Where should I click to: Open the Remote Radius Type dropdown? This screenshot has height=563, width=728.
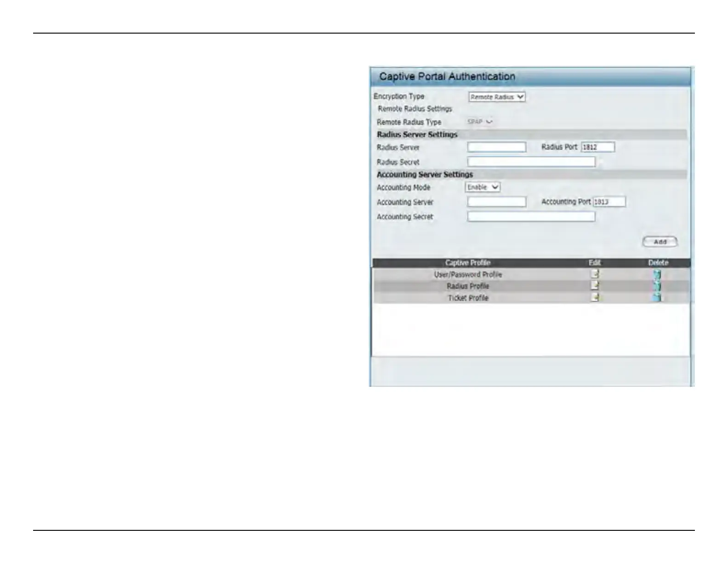(480, 122)
